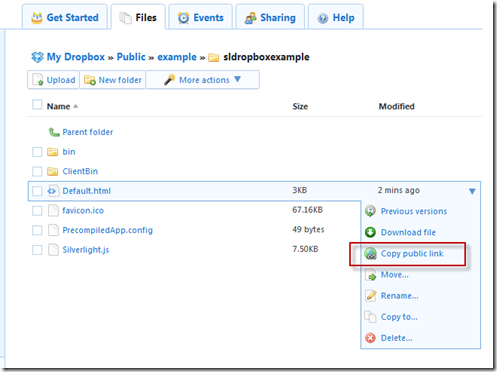The height and width of the screenshot is (372, 497).
Task: Choose Copy to... from the file menu
Action: click(x=399, y=317)
